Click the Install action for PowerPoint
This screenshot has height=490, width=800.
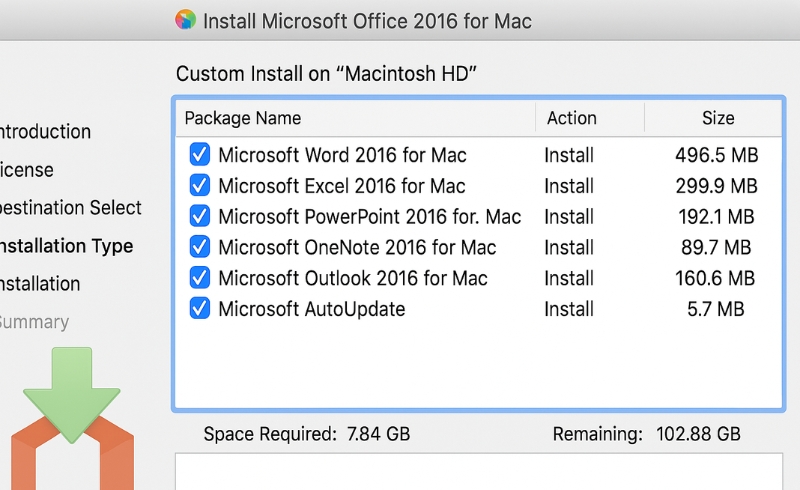point(569,216)
